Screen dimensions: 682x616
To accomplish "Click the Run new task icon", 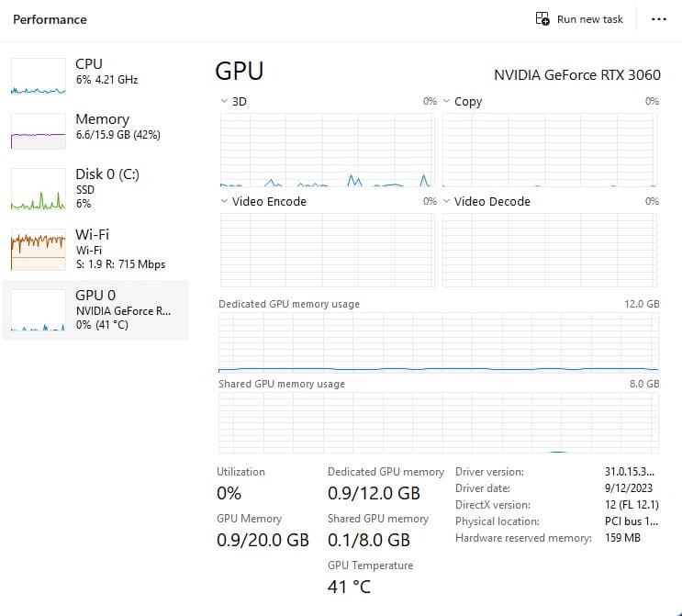I will [542, 19].
